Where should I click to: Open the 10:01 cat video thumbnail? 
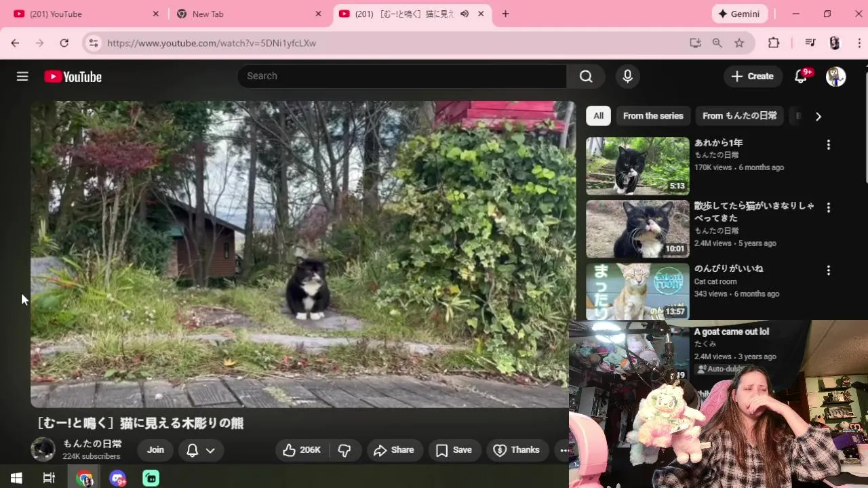[x=637, y=229]
